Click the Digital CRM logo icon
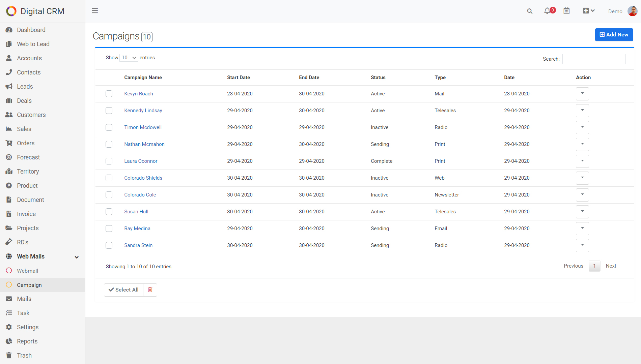 [11, 11]
